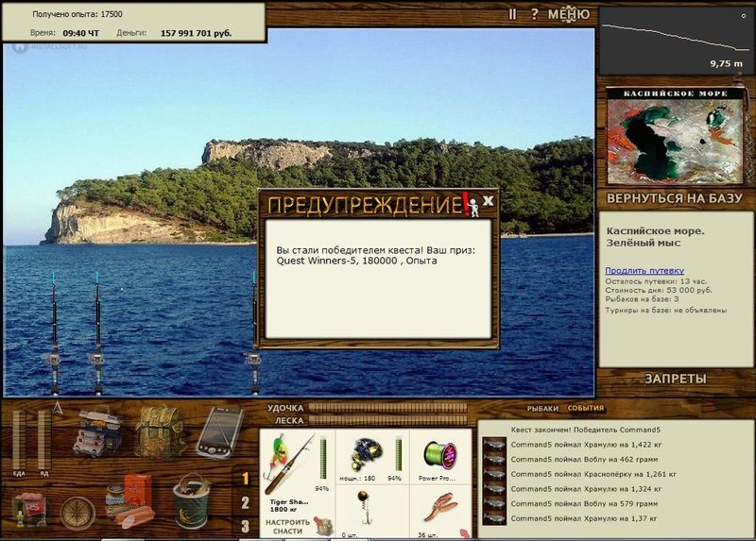The height and width of the screenshot is (541, 756).
Task: Click the first fishing rod in water
Action: tap(54, 333)
